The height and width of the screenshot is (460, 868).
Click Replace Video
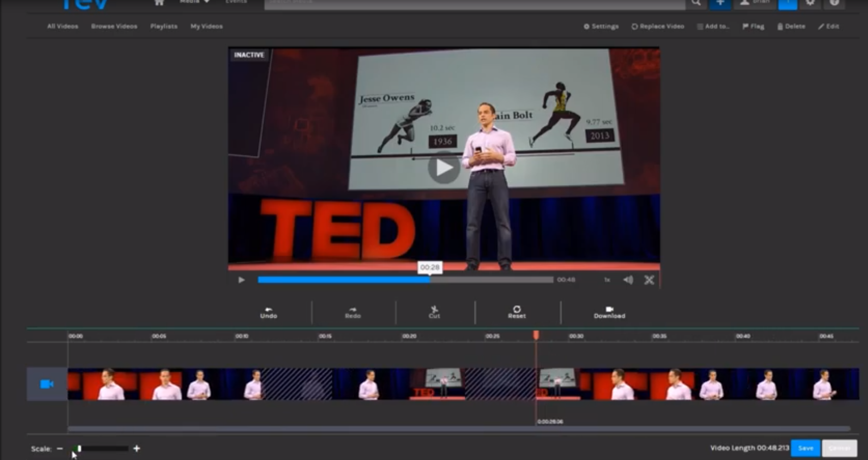657,26
